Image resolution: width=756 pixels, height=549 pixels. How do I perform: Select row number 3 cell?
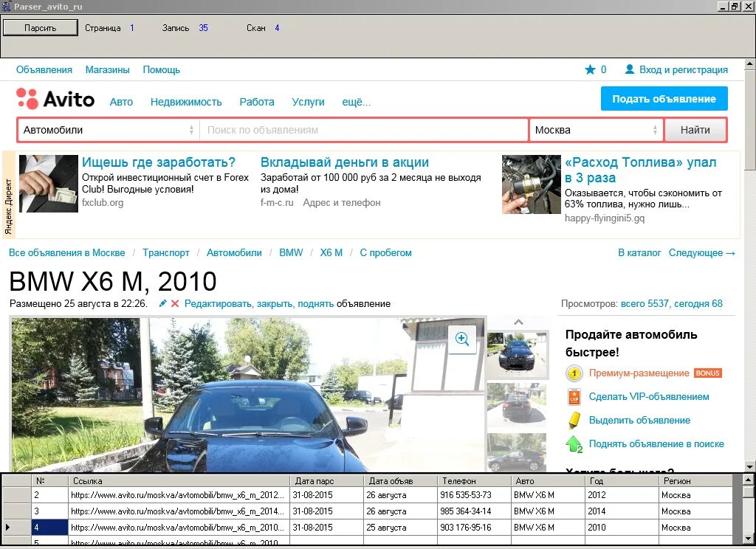tap(50, 511)
